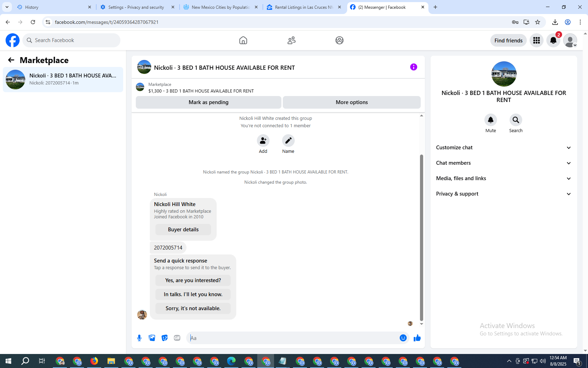588x368 pixels.
Task: Choose a sticker icon
Action: [x=164, y=338]
